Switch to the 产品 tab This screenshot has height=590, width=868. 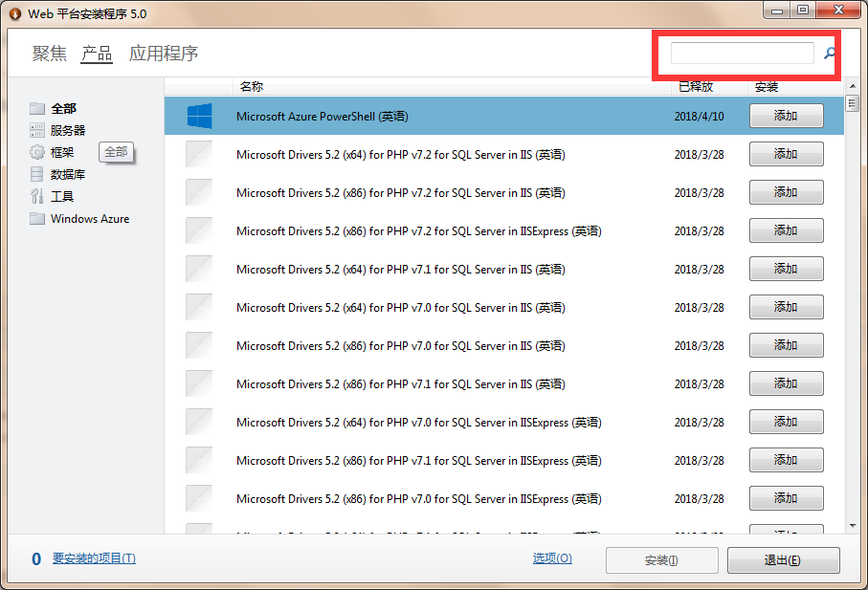pos(97,54)
